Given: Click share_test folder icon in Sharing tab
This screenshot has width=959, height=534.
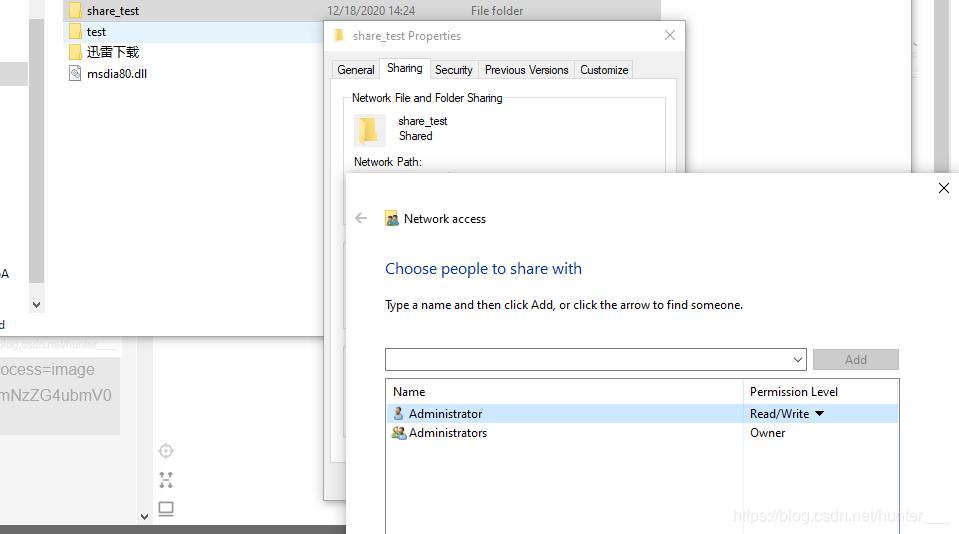Looking at the screenshot, I should click(369, 130).
